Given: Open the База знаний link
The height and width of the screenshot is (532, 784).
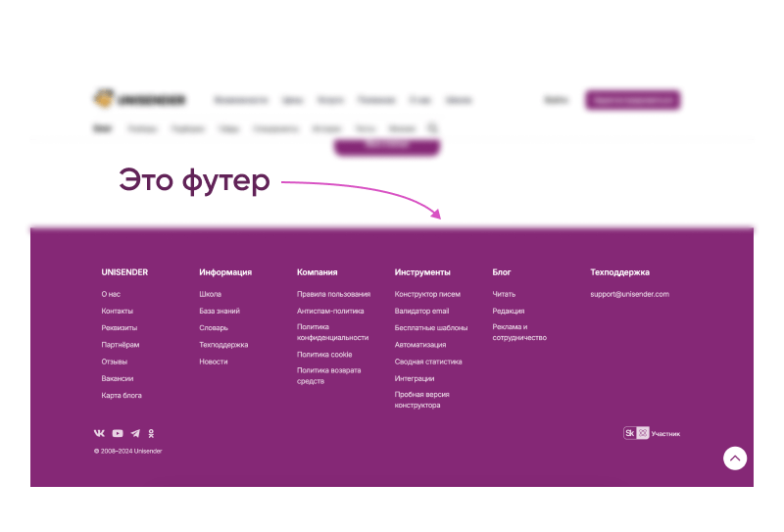Looking at the screenshot, I should coord(220,311).
